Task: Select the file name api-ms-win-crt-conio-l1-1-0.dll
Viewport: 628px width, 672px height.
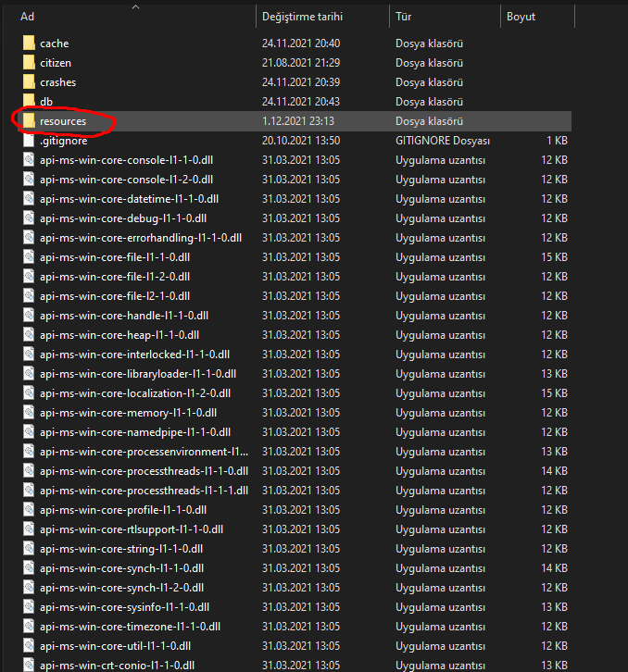Action: (x=117, y=666)
